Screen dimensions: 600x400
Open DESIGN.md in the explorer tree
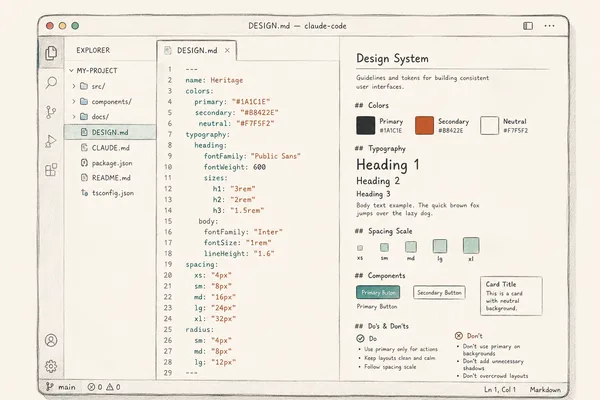110,132
